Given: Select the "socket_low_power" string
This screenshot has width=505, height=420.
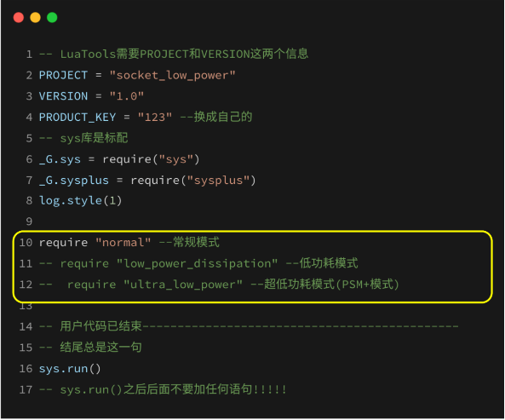Looking at the screenshot, I should pos(172,75).
